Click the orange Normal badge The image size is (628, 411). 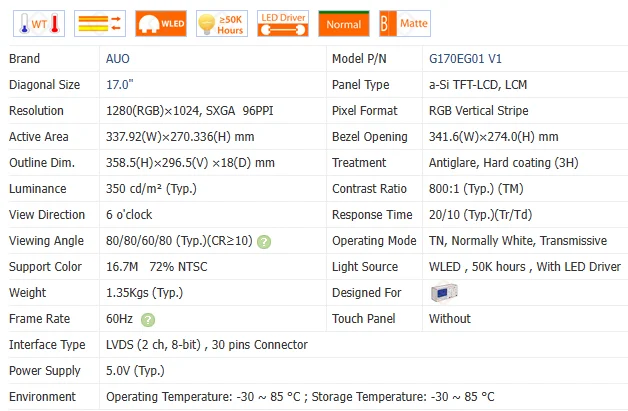344,24
